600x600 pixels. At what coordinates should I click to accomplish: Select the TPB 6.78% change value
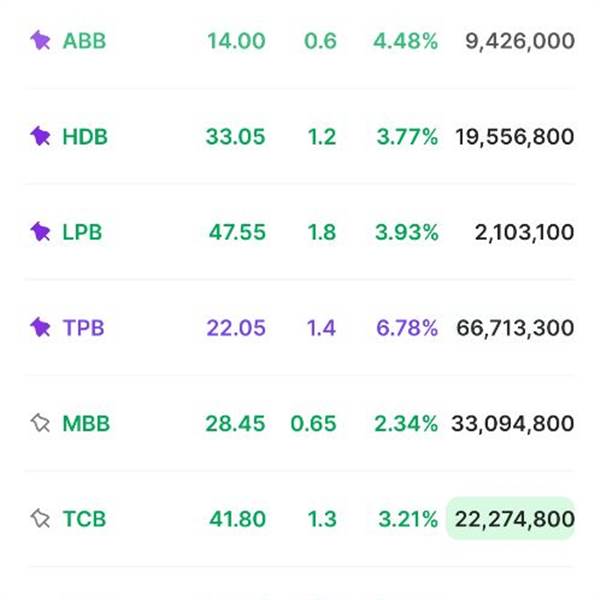(x=407, y=328)
